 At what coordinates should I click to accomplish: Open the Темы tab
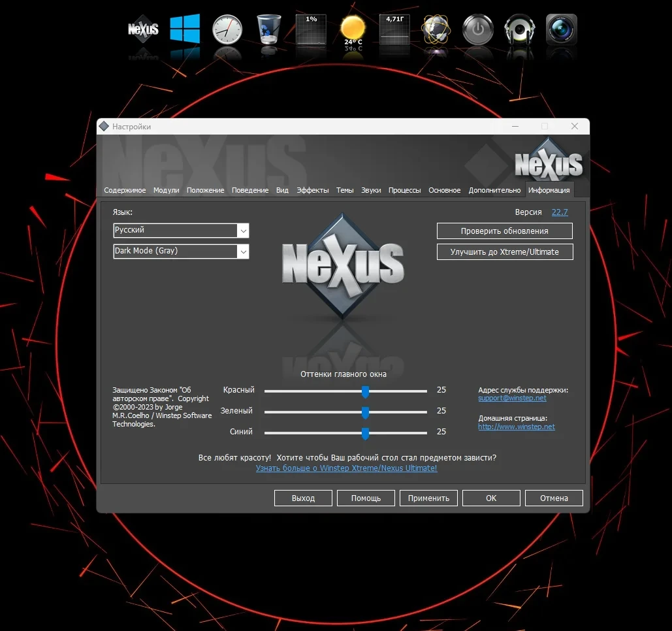(345, 190)
